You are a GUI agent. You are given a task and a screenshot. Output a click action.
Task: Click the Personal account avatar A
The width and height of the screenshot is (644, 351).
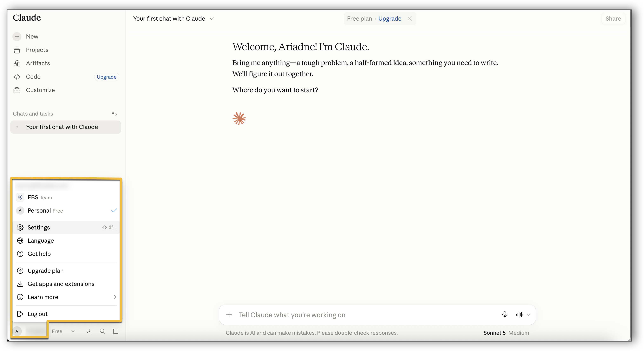(x=20, y=211)
